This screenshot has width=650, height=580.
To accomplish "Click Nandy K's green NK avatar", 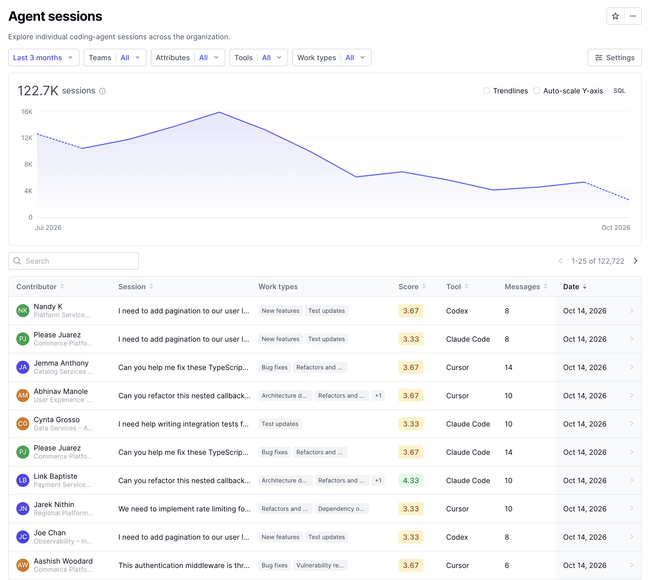I will click(x=23, y=311).
